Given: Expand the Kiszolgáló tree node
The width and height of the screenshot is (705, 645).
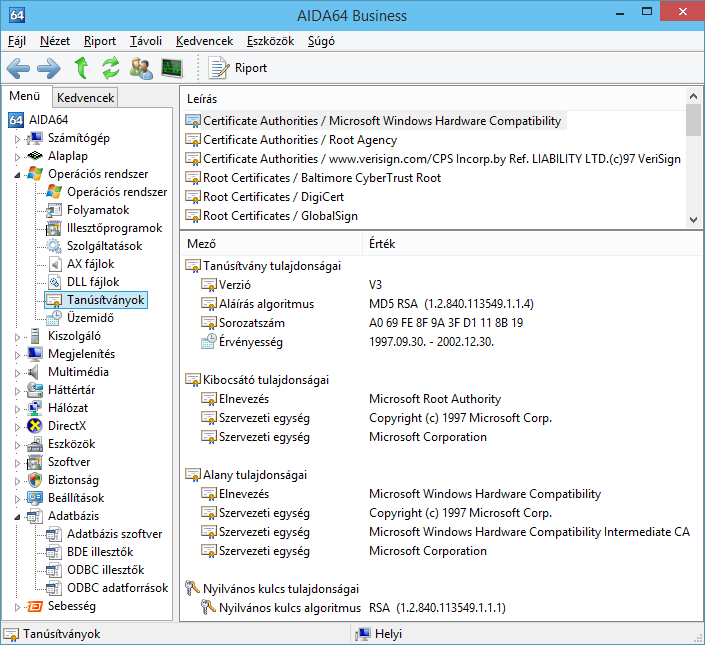Looking at the screenshot, I should pyautogui.click(x=18, y=337).
